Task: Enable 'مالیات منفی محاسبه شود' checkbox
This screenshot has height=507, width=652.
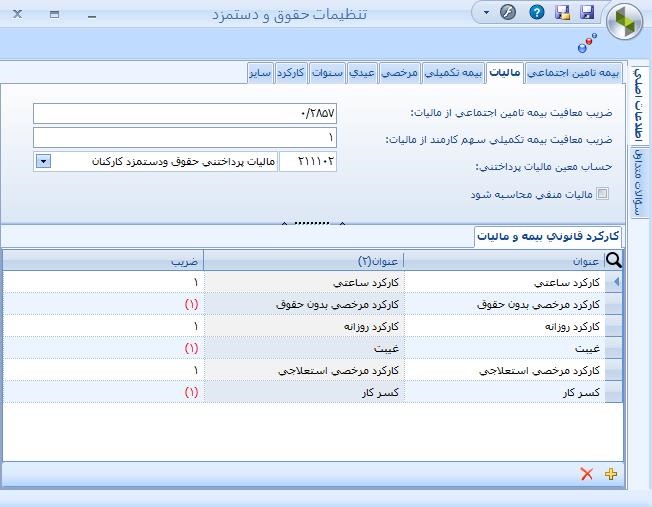Action: point(602,194)
